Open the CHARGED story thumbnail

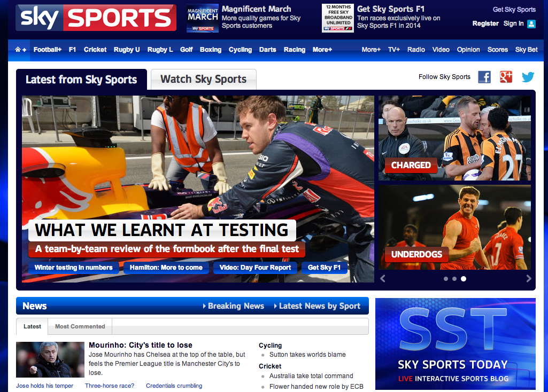[x=454, y=138]
